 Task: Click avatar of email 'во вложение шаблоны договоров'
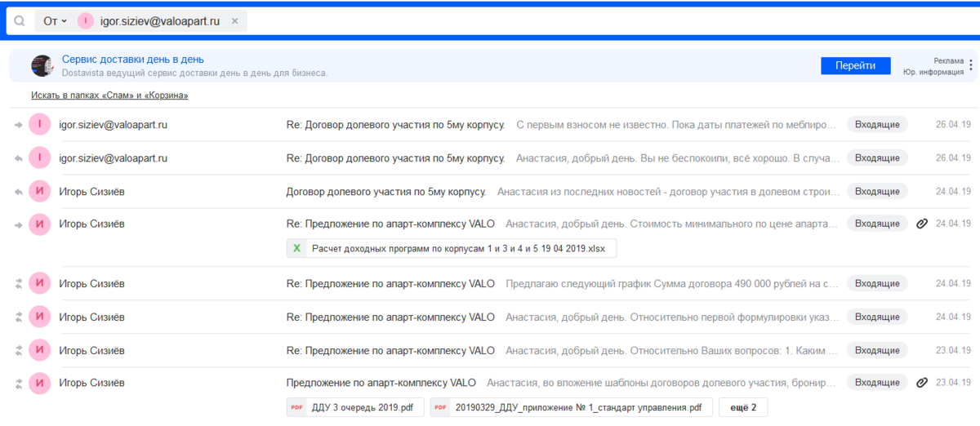39,383
